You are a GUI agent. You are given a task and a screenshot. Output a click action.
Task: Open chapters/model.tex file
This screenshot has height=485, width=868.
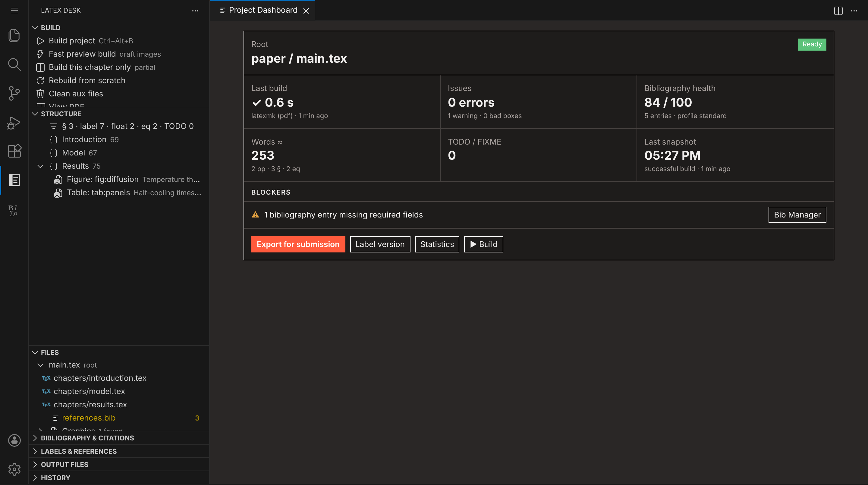click(119, 391)
